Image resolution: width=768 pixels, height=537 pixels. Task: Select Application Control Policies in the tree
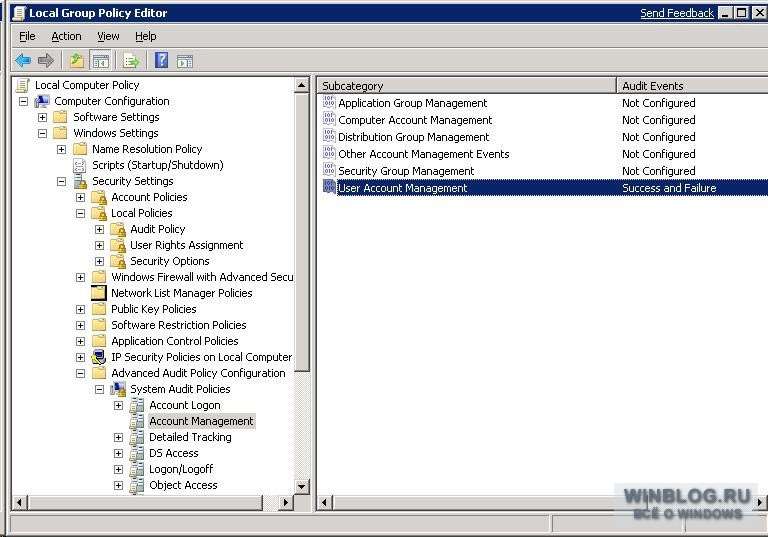(x=174, y=341)
